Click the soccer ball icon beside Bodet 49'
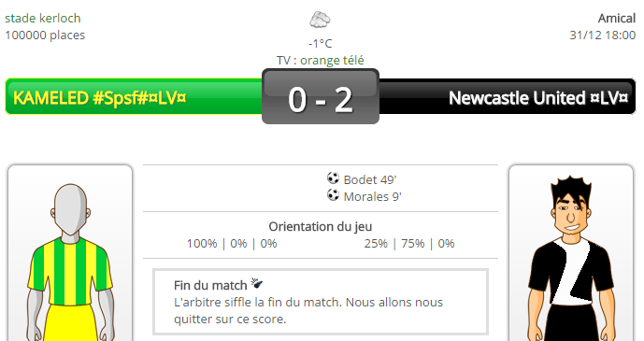The height and width of the screenshot is (341, 644). coord(333,178)
